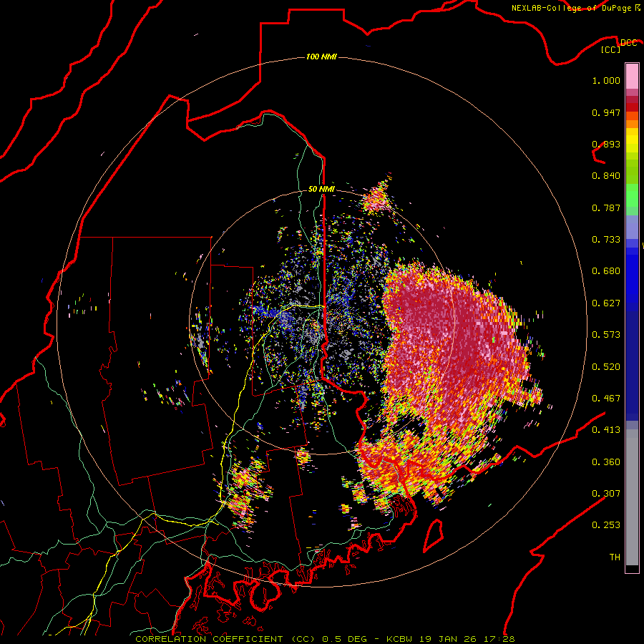Click the 0.253 scale value
Viewport: 644px width, 644px height.
coord(606,525)
